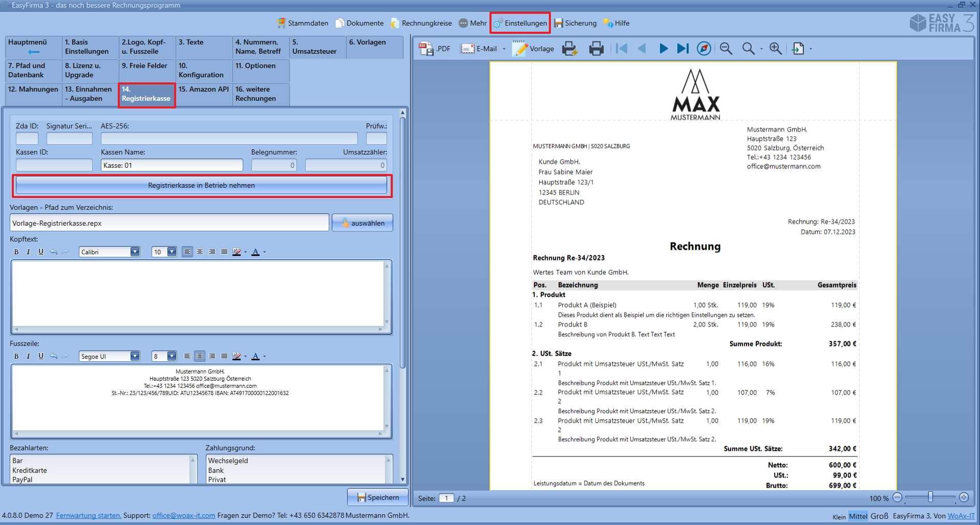Open the WoAx-IT link

coord(961,516)
